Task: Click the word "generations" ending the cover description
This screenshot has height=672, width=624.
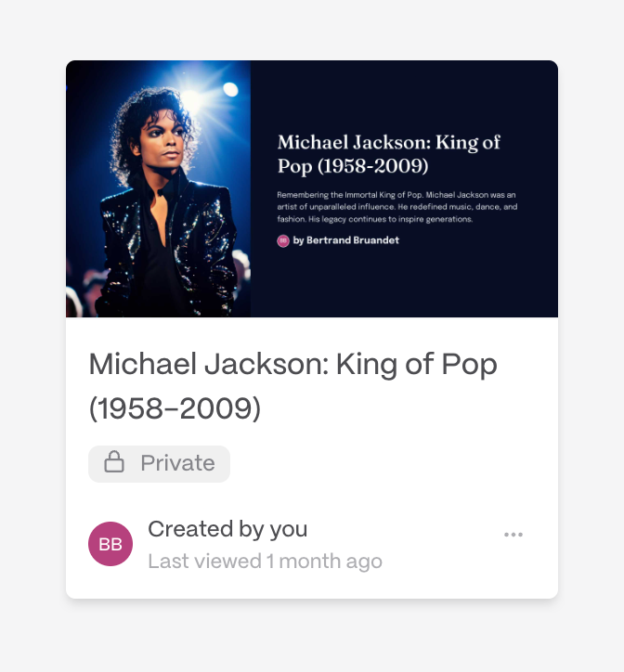Action: (449, 220)
